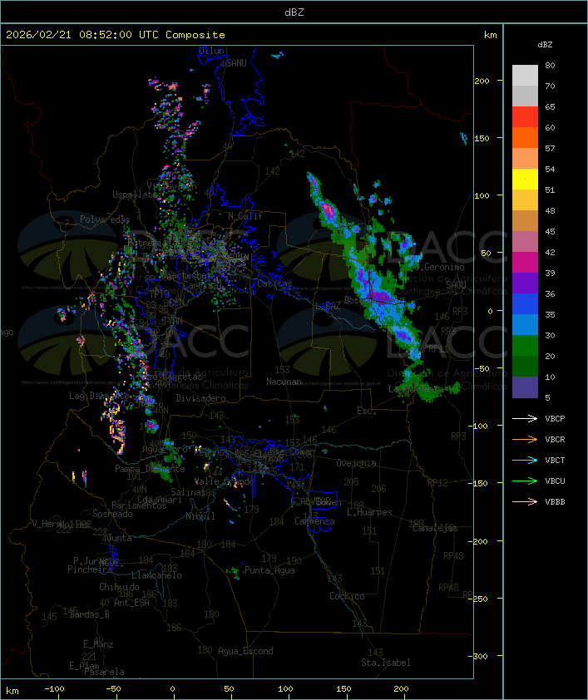Click the VBCP legend label
Image resolution: width=588 pixels, height=700 pixels.
pos(555,419)
